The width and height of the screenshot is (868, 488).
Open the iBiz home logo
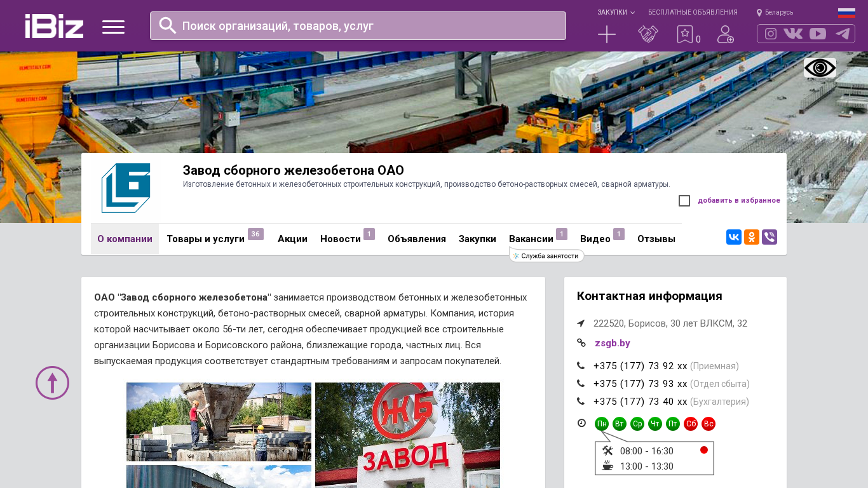click(54, 26)
